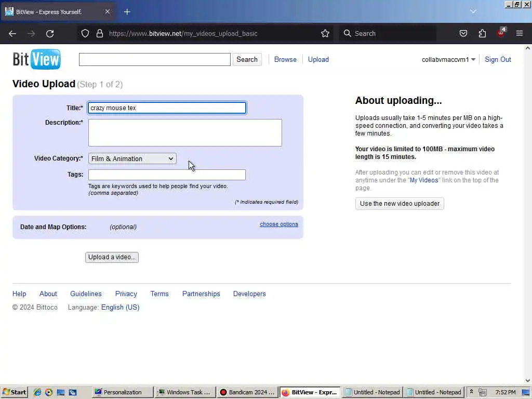Open the Browse link
The height and width of the screenshot is (399, 532).
click(x=285, y=59)
